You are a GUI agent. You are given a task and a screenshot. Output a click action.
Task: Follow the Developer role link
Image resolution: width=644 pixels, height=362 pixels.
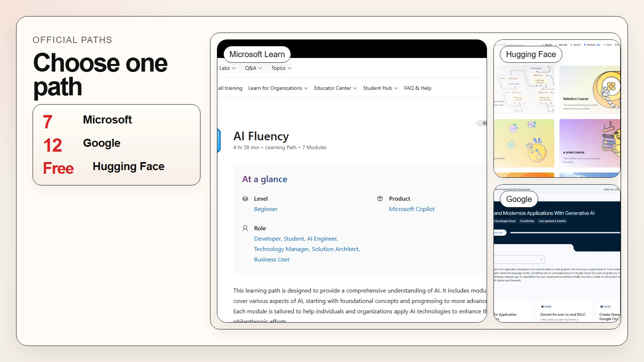[x=267, y=239]
